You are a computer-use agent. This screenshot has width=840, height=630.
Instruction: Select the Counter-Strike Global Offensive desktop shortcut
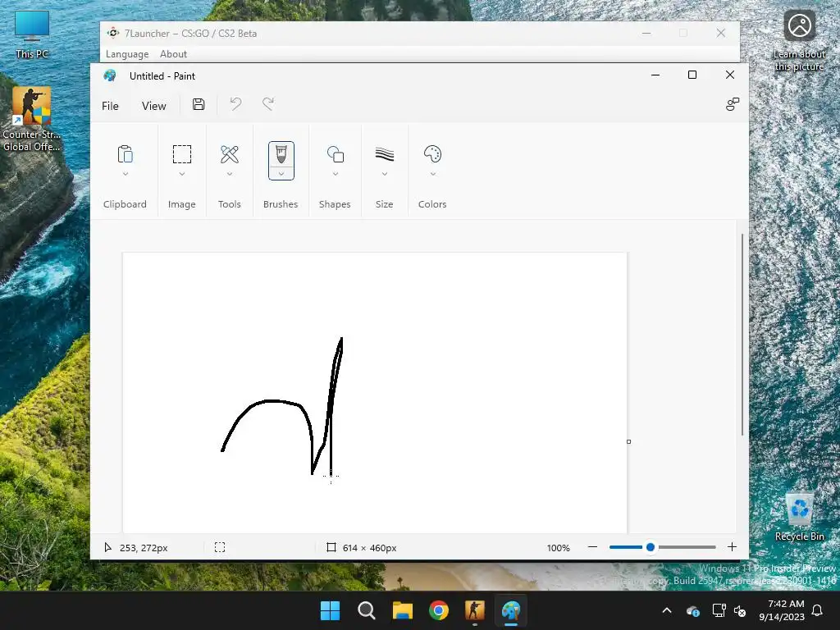tap(32, 119)
